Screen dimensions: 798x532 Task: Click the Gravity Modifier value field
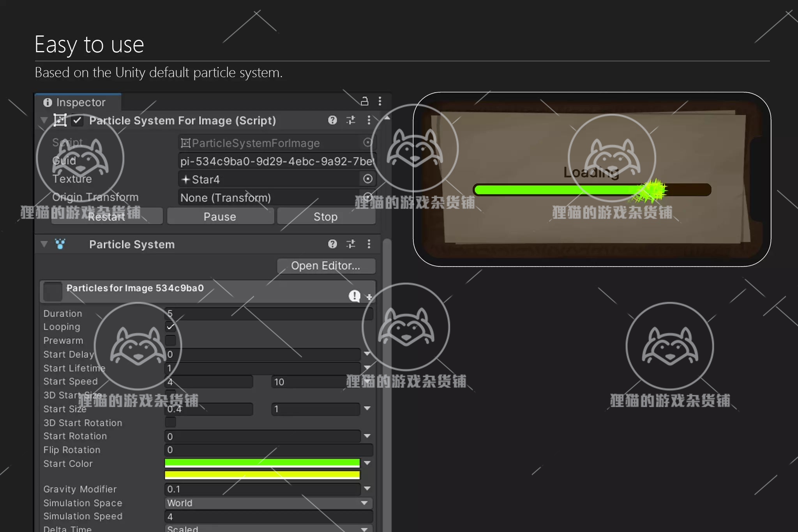click(x=262, y=489)
